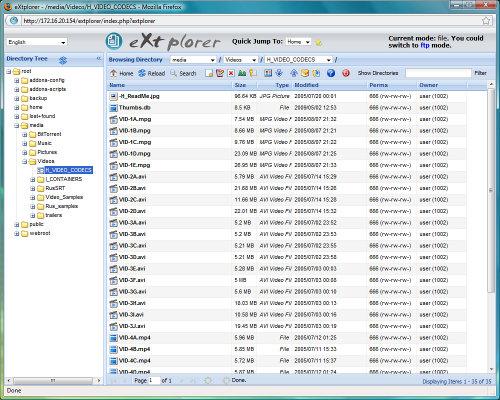Select the I_CONTAINERS folder in tree

pyautogui.click(x=63, y=179)
